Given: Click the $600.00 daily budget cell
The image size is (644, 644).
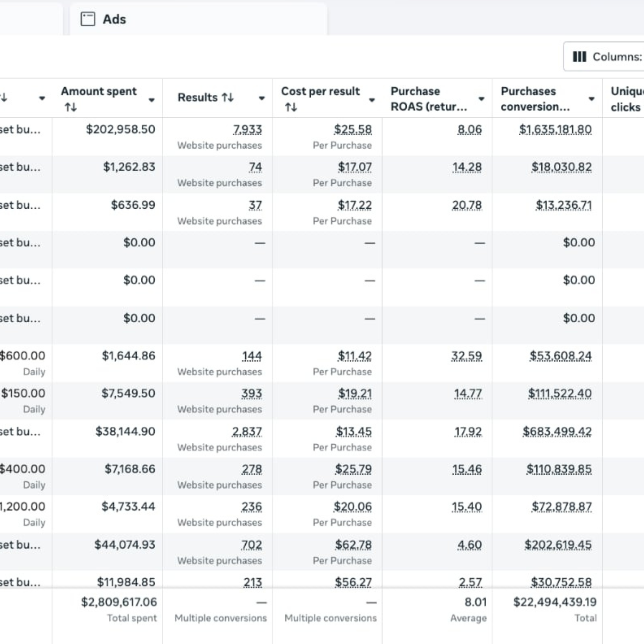Looking at the screenshot, I should coord(22,356).
